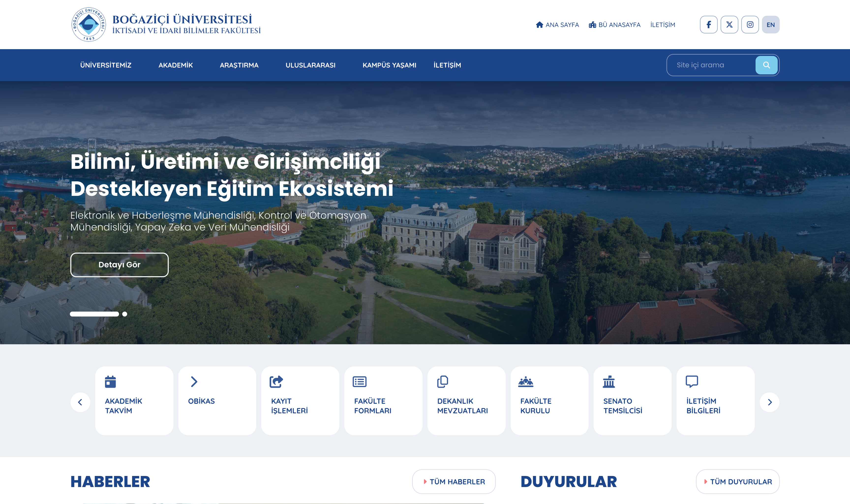The width and height of the screenshot is (850, 504).
Task: Open the Senato Temsilcisi building-icon card
Action: coord(632,400)
